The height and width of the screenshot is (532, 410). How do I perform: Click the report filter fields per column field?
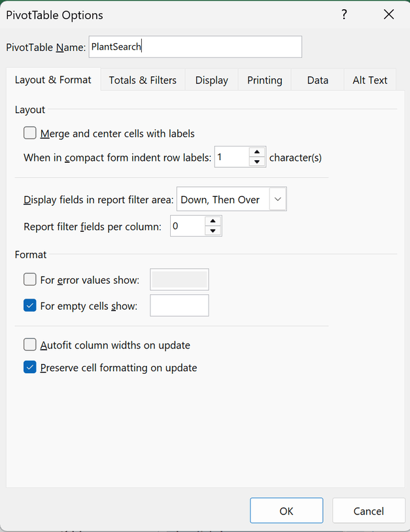pos(188,225)
